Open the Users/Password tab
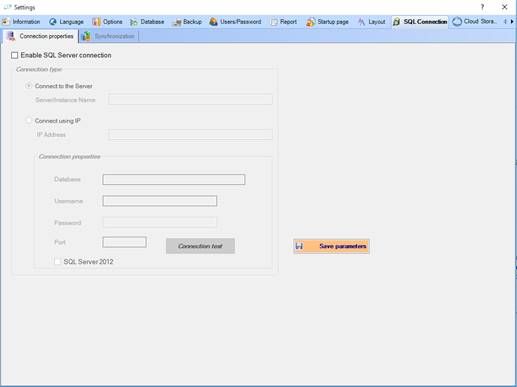Screen dimensions: 517x387 (x=235, y=22)
